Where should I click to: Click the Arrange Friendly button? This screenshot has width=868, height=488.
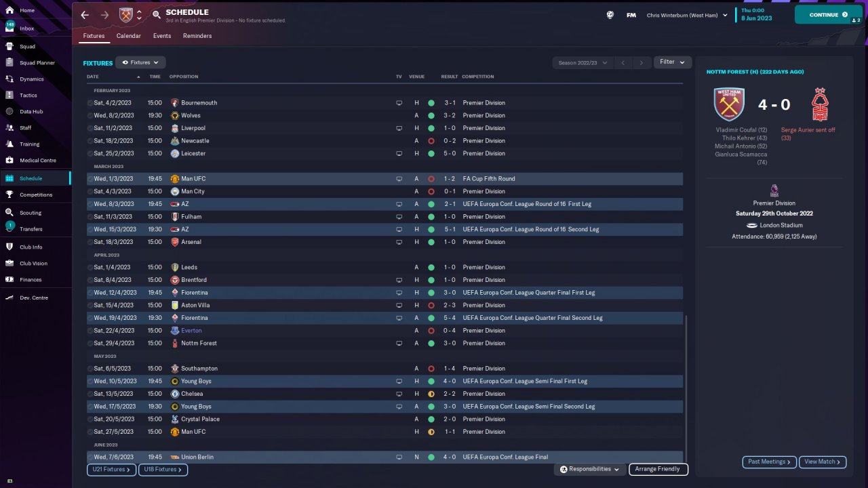(x=658, y=469)
